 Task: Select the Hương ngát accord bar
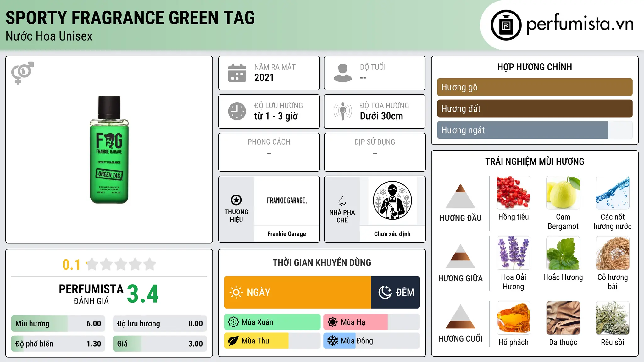tap(535, 130)
